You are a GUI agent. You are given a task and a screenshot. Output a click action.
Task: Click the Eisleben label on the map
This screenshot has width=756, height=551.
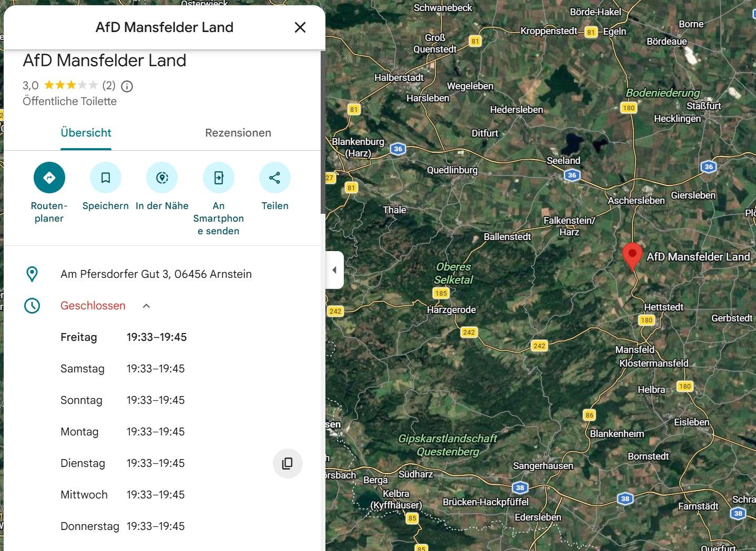[x=692, y=422]
